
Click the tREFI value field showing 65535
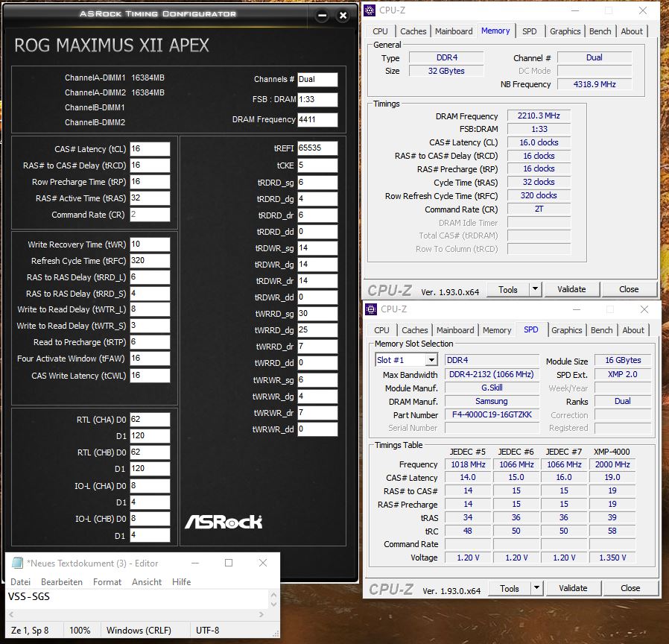(317, 149)
